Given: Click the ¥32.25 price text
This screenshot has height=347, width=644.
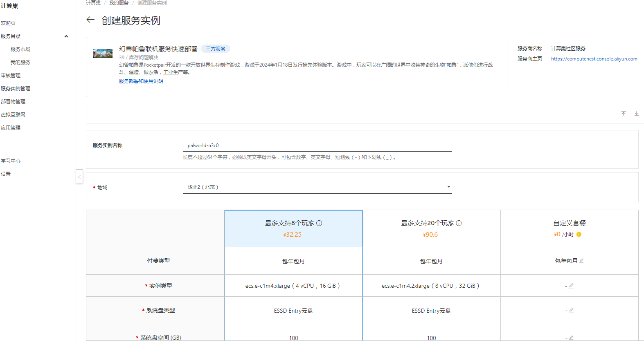Looking at the screenshot, I should coord(293,235).
